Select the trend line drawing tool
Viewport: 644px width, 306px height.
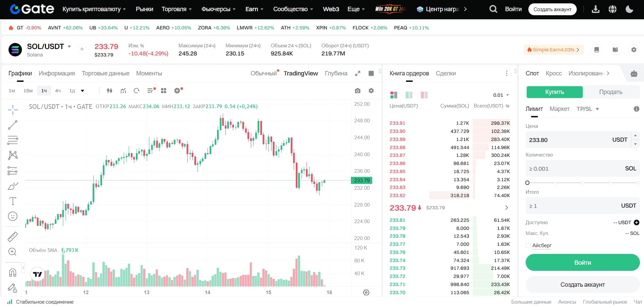(x=13, y=125)
